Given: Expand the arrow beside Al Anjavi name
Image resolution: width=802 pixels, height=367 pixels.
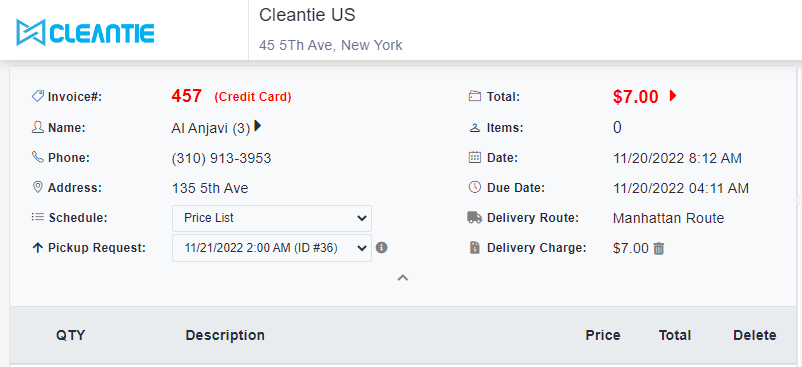Looking at the screenshot, I should (257, 126).
